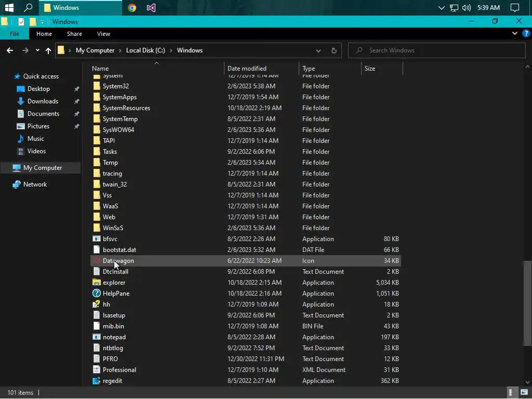Viewport: 532px width, 399px height.
Task: Open Desktop in the navigation pane
Action: pyautogui.click(x=38, y=89)
